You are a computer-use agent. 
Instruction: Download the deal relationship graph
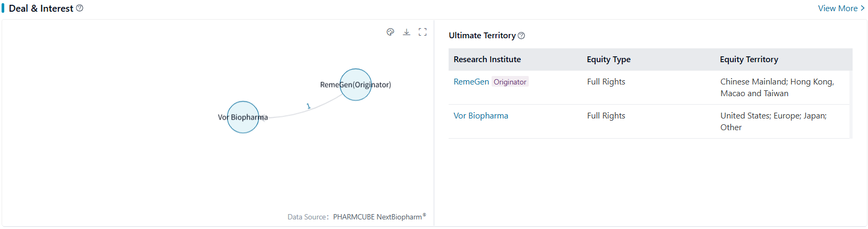pos(407,32)
